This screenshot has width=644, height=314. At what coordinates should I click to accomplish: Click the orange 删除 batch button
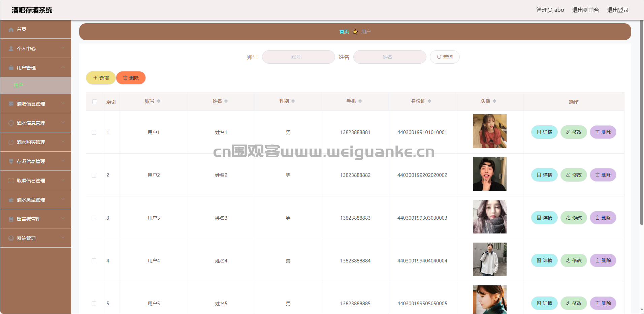tap(131, 78)
